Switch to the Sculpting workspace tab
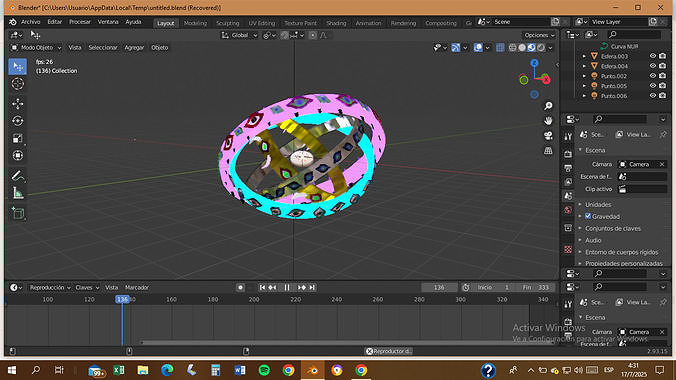 click(228, 23)
